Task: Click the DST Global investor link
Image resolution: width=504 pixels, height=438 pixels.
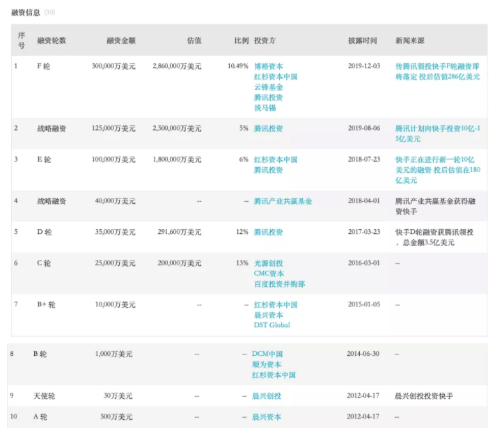Action: (x=271, y=325)
